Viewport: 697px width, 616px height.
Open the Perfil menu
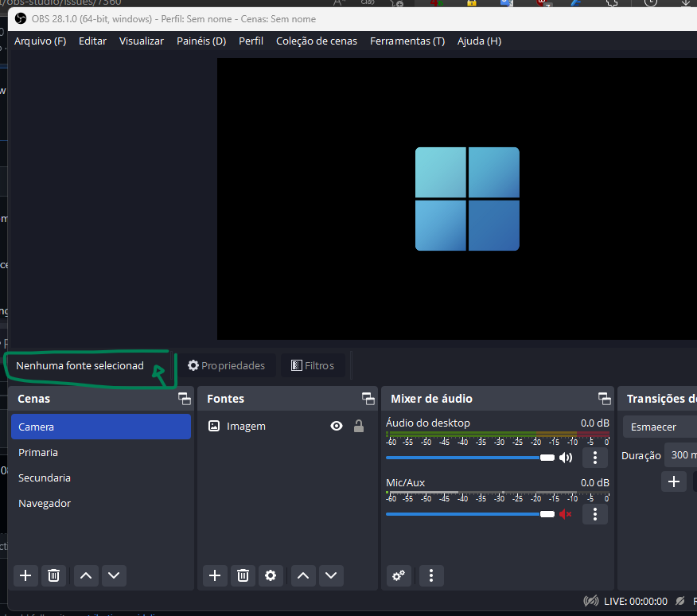tap(251, 41)
